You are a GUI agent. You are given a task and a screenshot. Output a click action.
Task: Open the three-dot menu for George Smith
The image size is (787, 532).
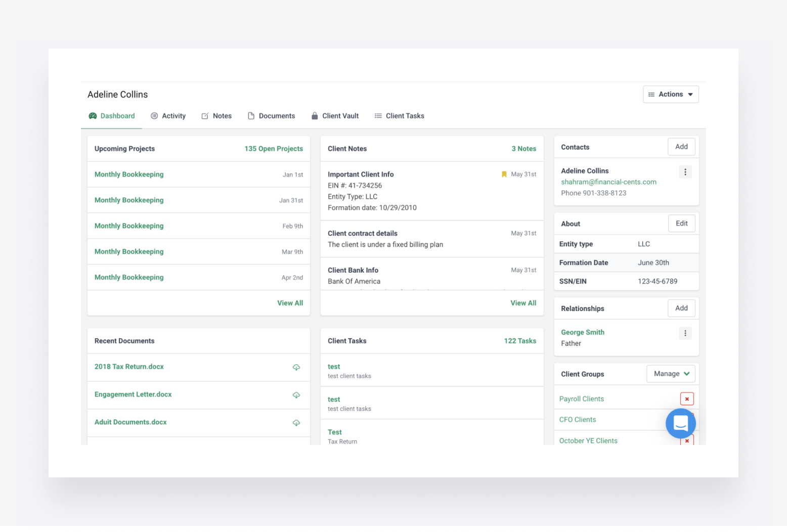685,333
